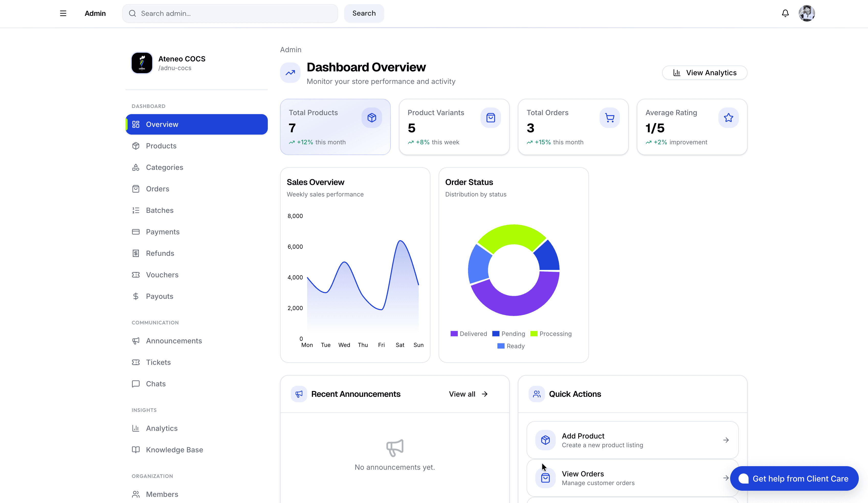This screenshot has height=503, width=868.
Task: Click the Ready legend color swatch
Action: click(x=501, y=346)
